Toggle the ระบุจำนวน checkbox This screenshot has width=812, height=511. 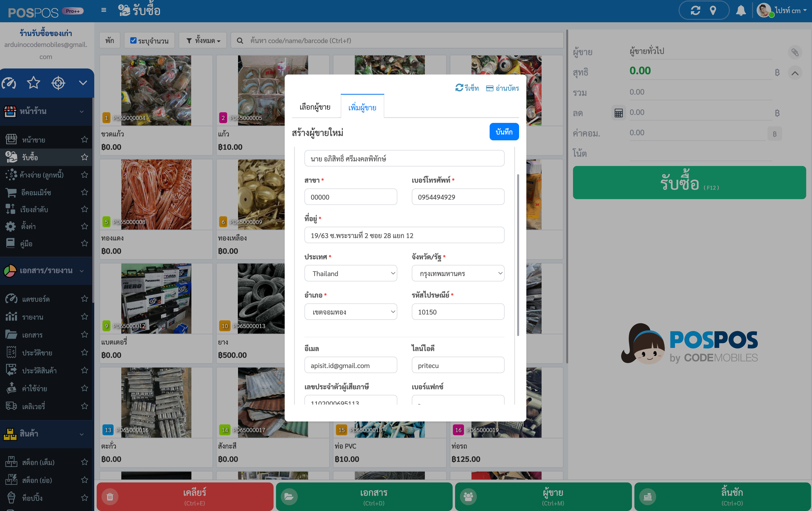coord(133,40)
